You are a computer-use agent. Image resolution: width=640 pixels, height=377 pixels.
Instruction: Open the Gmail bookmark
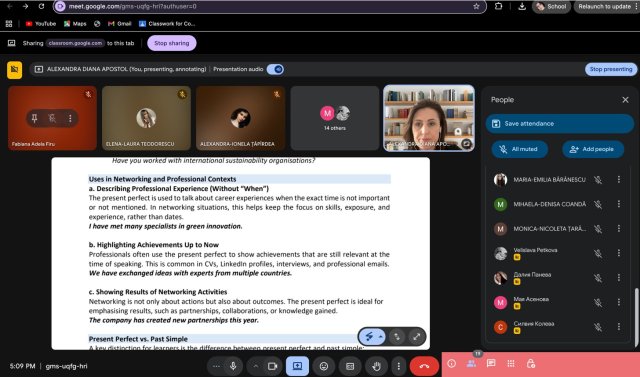pos(120,24)
